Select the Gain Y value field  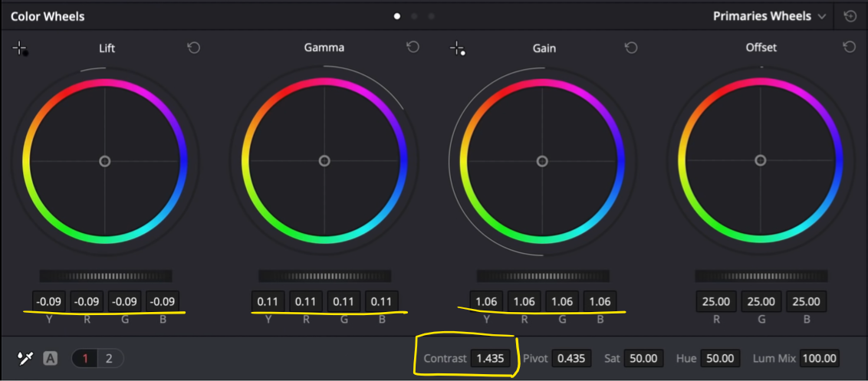(487, 302)
